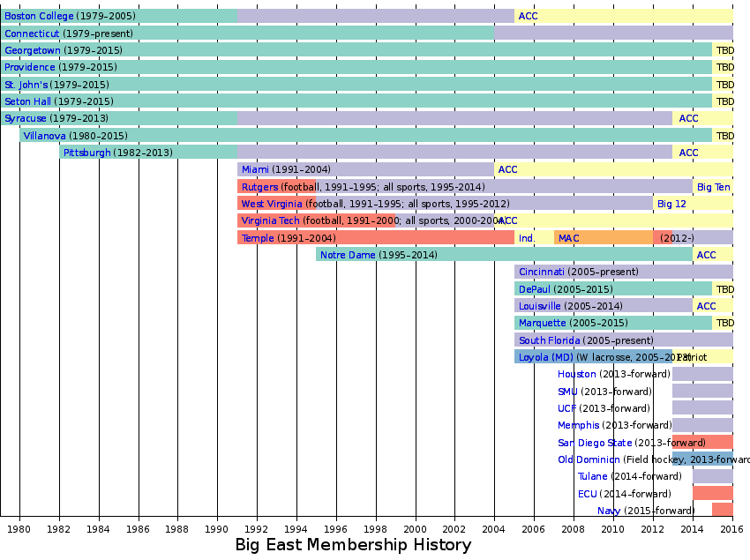Screen dimensions: 750x560
Task: Select the South Florida link
Action: point(550,340)
